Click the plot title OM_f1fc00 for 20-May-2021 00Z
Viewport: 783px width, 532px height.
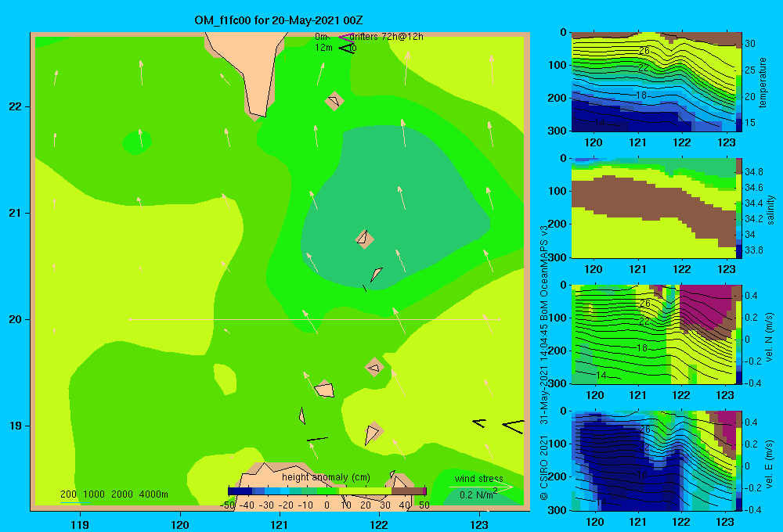click(x=278, y=20)
